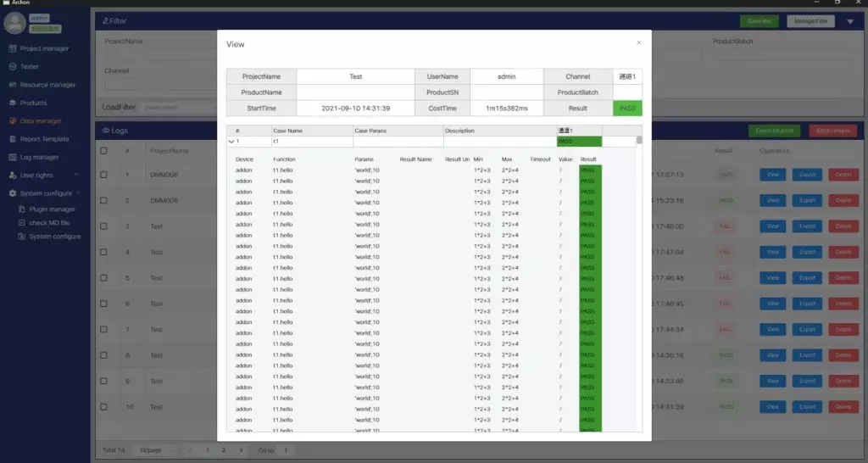The image size is (868, 463).
Task: Click View button for the first log row
Action: (772, 176)
